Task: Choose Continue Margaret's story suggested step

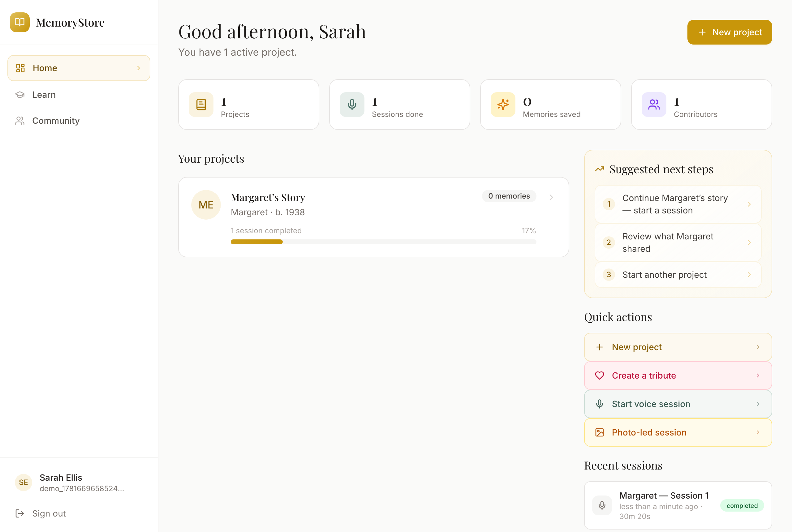Action: (x=678, y=204)
